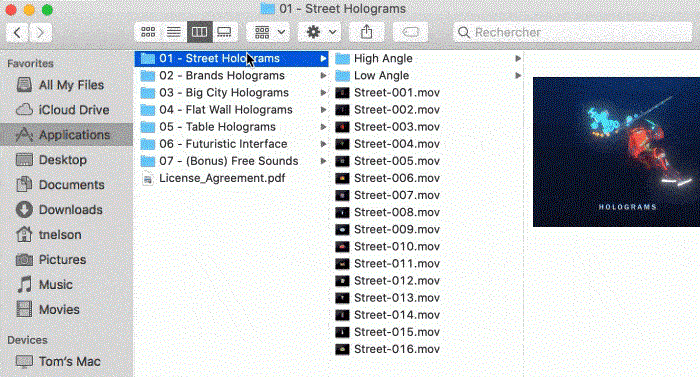This screenshot has width=700, height=377.
Task: Select the 04 - Flat Wall Holograms folder
Action: (x=231, y=110)
